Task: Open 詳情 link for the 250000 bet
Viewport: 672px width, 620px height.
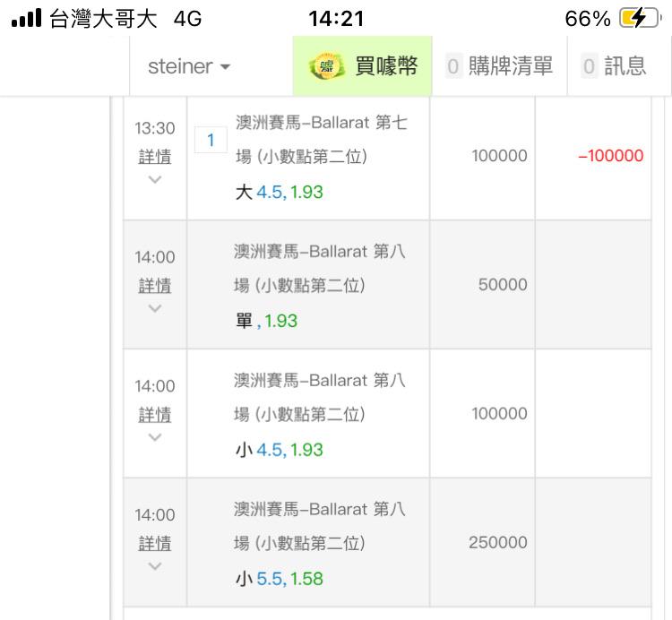Action: click(x=155, y=543)
